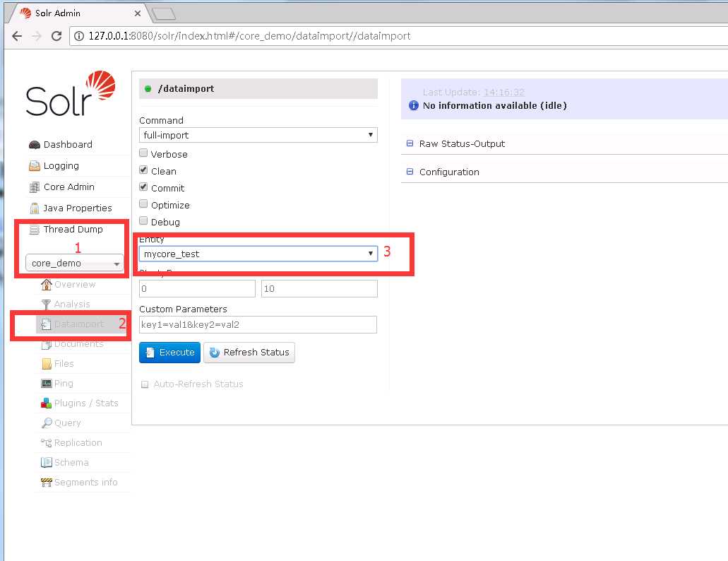Open Java Properties page
The width and height of the screenshot is (728, 561).
click(x=78, y=208)
